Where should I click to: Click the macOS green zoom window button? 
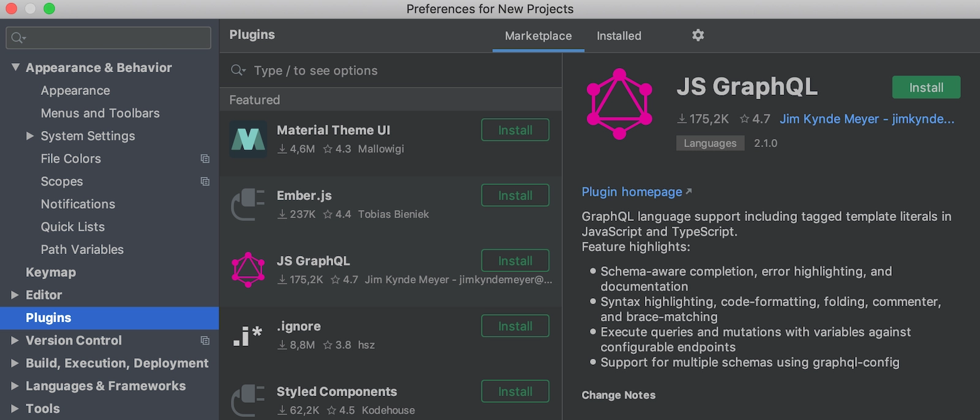pyautogui.click(x=50, y=9)
